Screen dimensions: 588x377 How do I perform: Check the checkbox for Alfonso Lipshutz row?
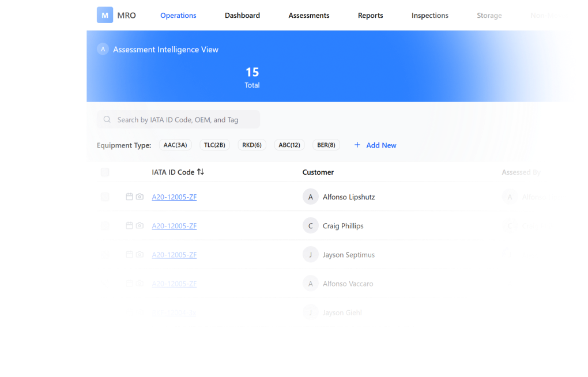[105, 197]
